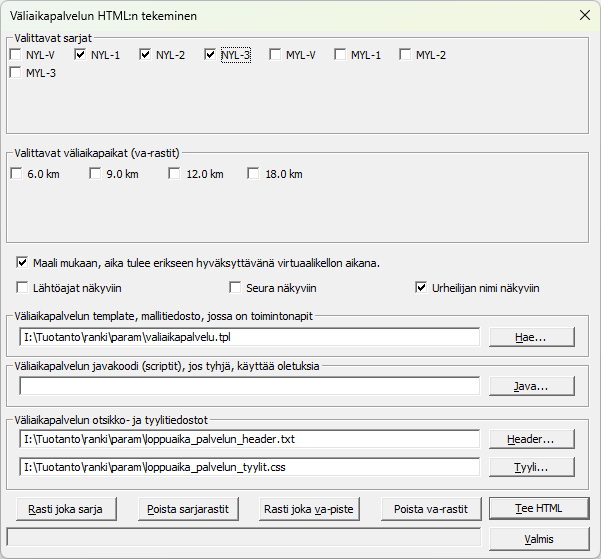Check the 18.0 km split checkbox

click(x=253, y=174)
